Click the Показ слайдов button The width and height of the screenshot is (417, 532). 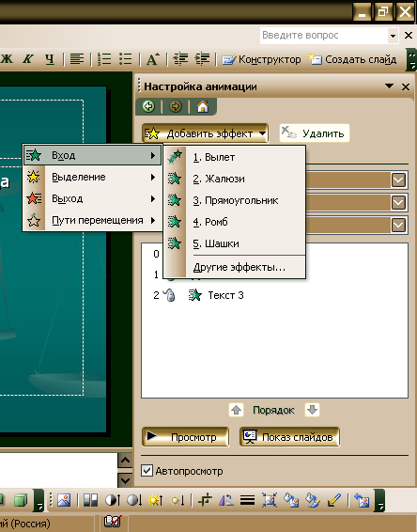[289, 437]
